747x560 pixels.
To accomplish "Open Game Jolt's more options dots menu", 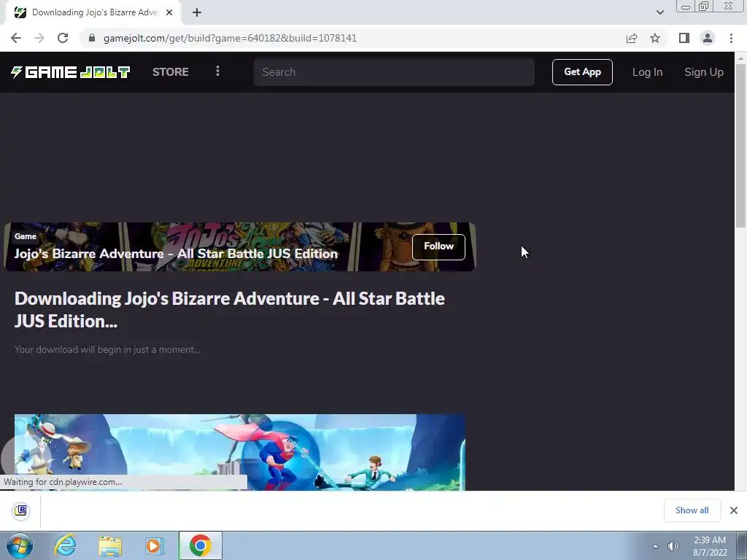I will pyautogui.click(x=217, y=71).
